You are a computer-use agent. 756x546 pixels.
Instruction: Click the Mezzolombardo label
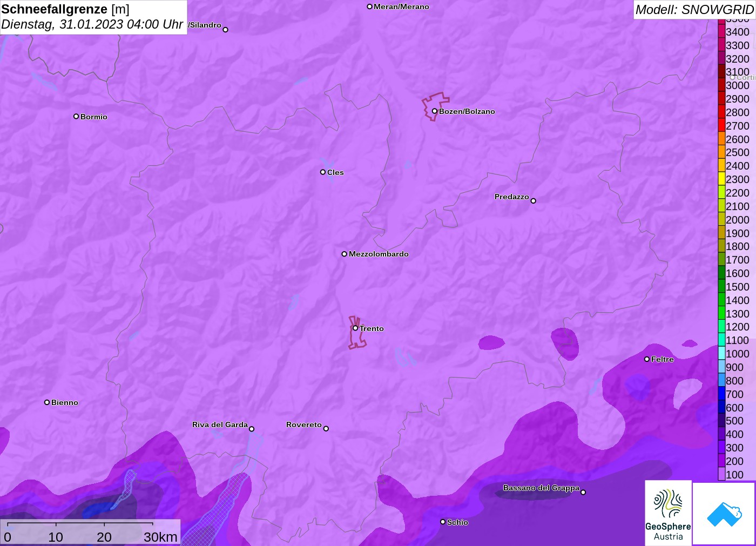(379, 254)
